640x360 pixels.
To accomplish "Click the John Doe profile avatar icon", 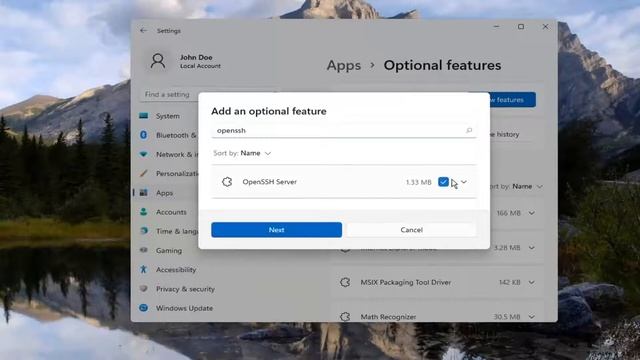I will point(158,61).
